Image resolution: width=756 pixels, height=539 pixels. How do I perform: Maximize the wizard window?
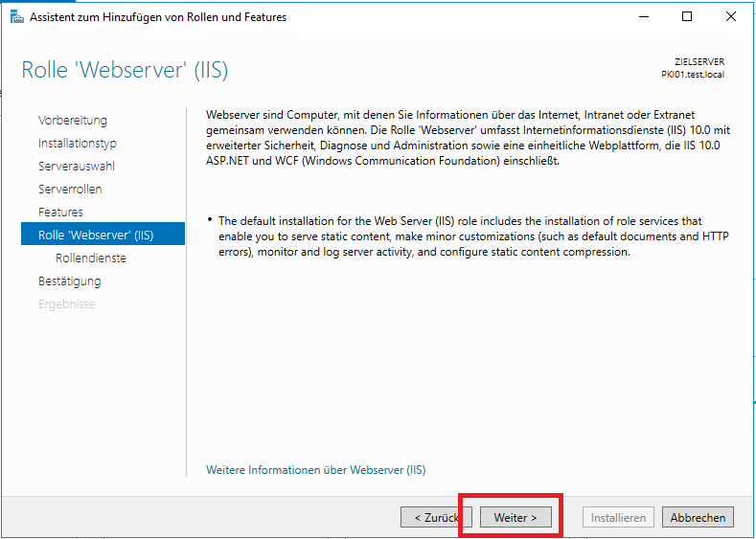pos(687,16)
